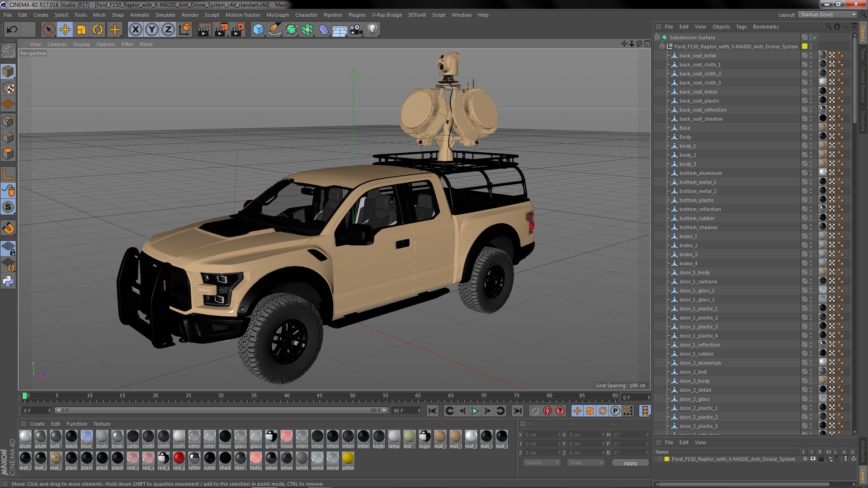This screenshot has width=868, height=488.
Task: Click the X position input field
Action: tap(541, 435)
